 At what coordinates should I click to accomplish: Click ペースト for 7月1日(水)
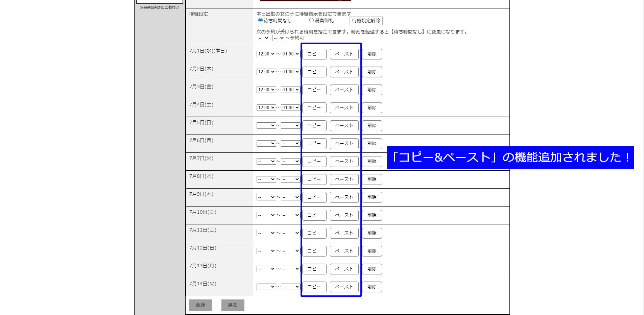pyautogui.click(x=344, y=54)
